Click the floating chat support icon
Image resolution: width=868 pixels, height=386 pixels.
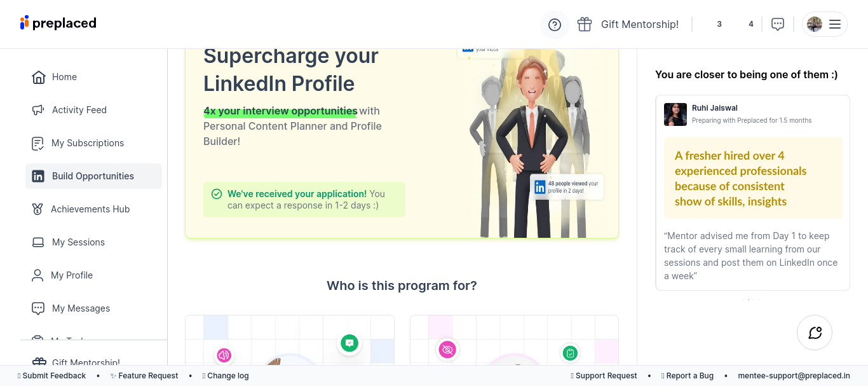coord(815,333)
